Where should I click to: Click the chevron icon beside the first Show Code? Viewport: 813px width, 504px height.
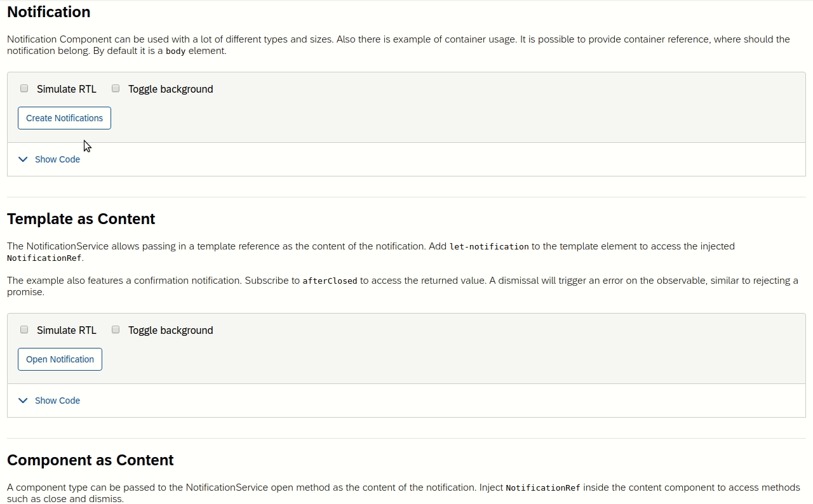pyautogui.click(x=23, y=159)
